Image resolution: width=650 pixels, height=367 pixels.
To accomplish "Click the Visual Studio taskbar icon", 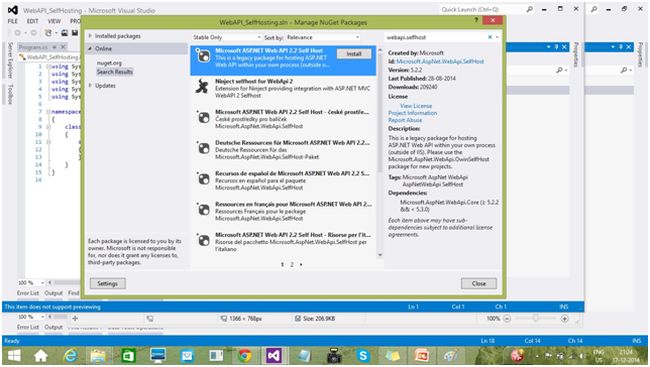I will [x=274, y=355].
